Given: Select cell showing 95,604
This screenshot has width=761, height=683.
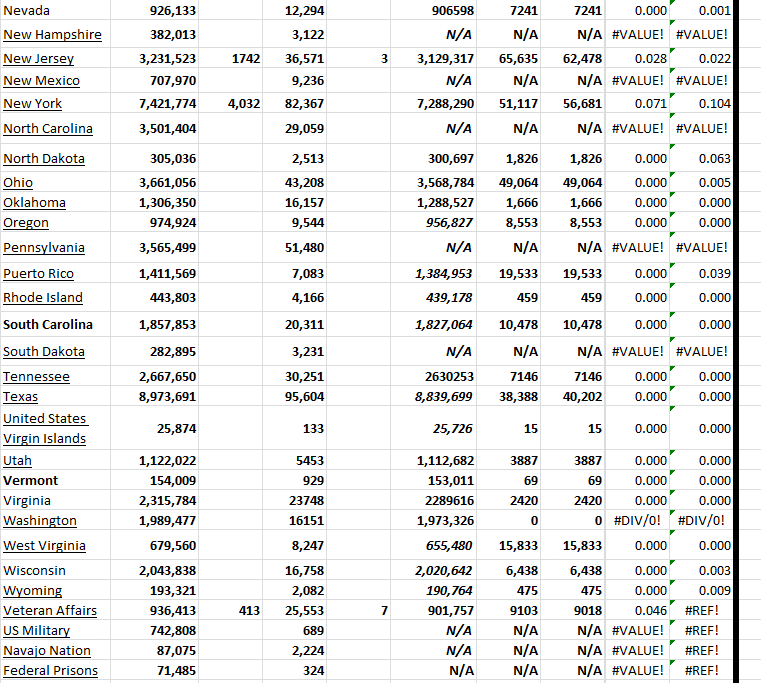Looking at the screenshot, I should click(x=295, y=397).
